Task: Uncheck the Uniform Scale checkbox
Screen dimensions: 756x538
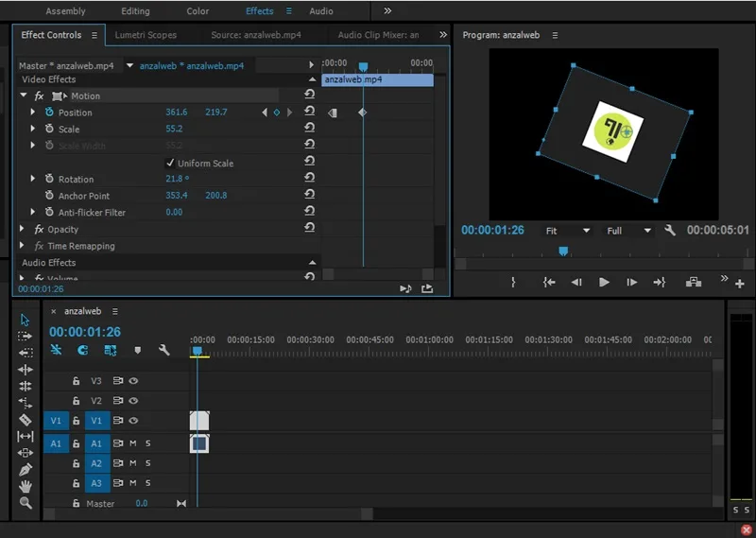Action: pos(170,163)
